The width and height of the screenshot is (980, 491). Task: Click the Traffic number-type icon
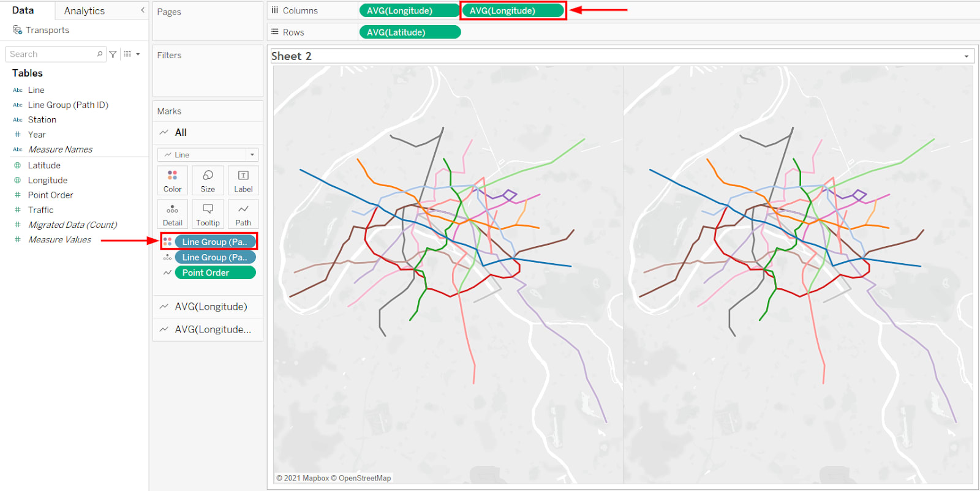[17, 210]
